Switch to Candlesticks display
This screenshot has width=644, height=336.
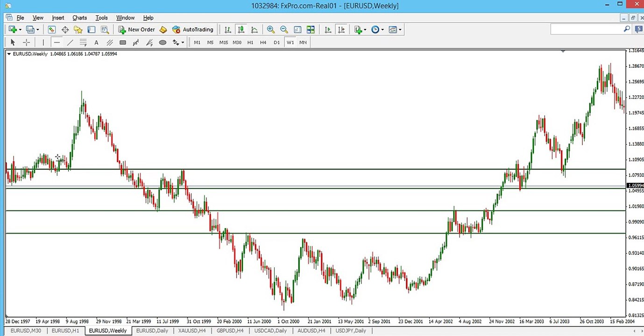click(241, 29)
